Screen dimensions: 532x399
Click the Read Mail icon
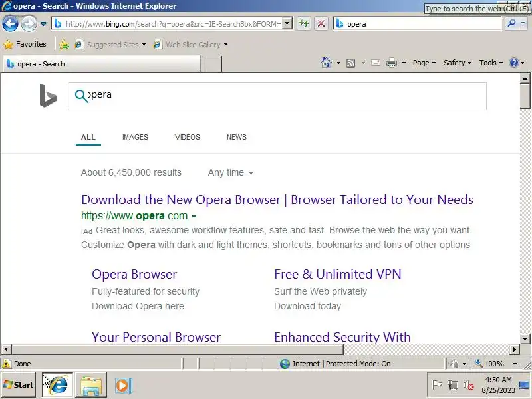(x=376, y=63)
